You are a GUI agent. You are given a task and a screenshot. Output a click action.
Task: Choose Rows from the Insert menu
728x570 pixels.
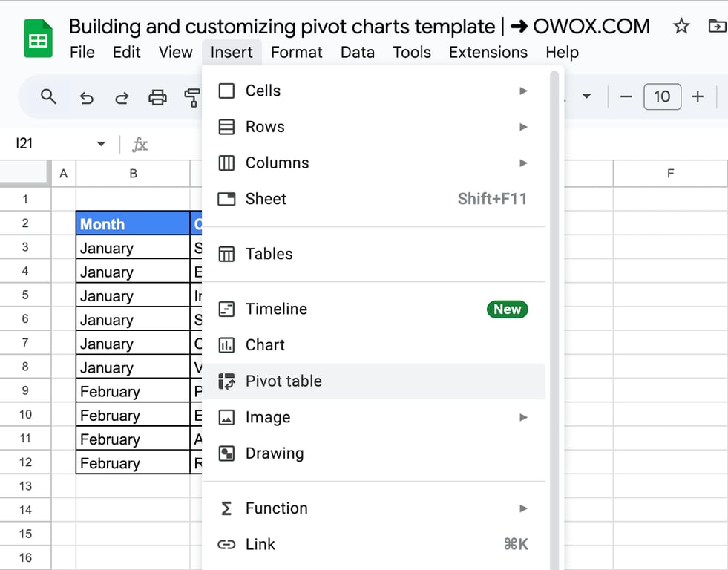pos(374,127)
